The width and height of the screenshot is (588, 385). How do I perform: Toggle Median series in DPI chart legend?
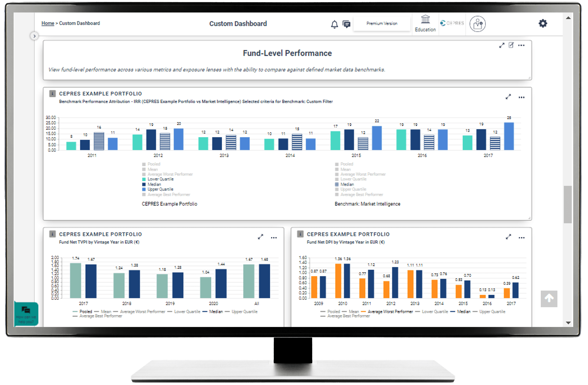click(x=461, y=312)
